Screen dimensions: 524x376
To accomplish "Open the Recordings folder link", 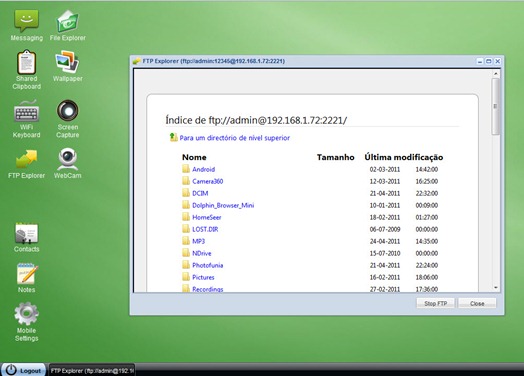I will click(208, 289).
